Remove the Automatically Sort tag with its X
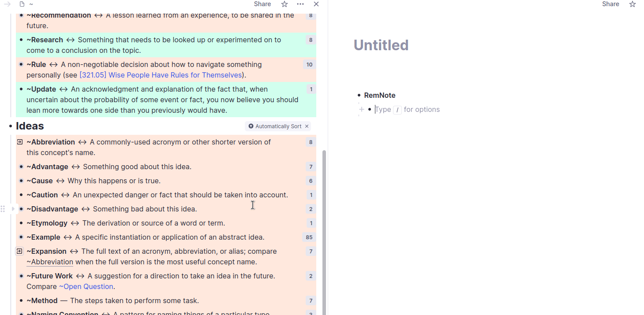 (x=307, y=126)
